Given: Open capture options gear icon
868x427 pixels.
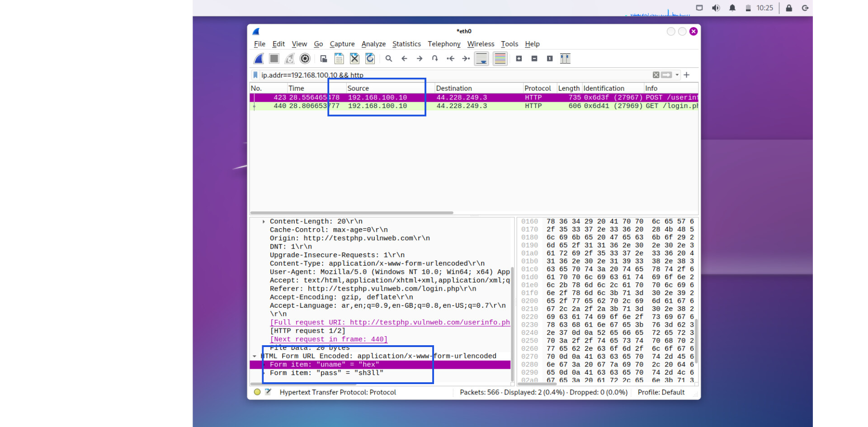Looking at the screenshot, I should 305,59.
